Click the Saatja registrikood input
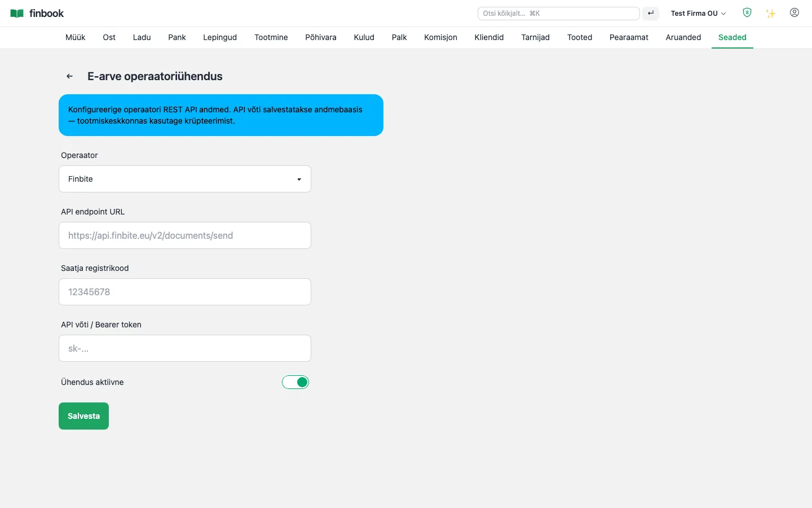This screenshot has width=812, height=508. [185, 292]
